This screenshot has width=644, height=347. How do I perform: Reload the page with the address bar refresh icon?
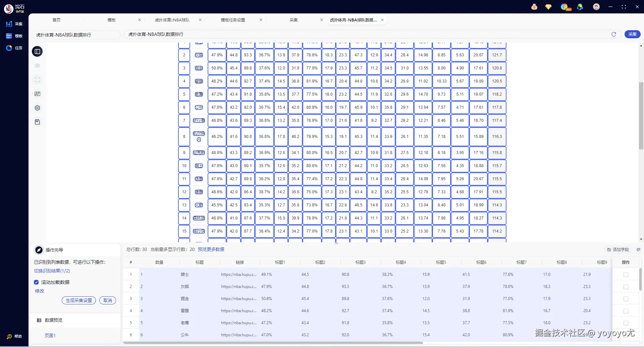pyautogui.click(x=614, y=34)
